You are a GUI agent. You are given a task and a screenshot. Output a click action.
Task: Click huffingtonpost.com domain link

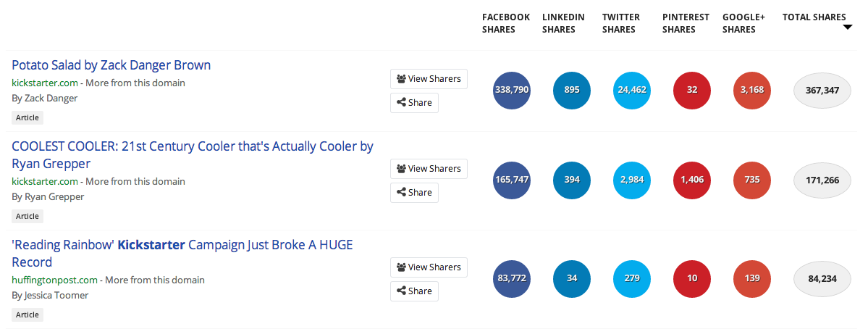tap(54, 280)
